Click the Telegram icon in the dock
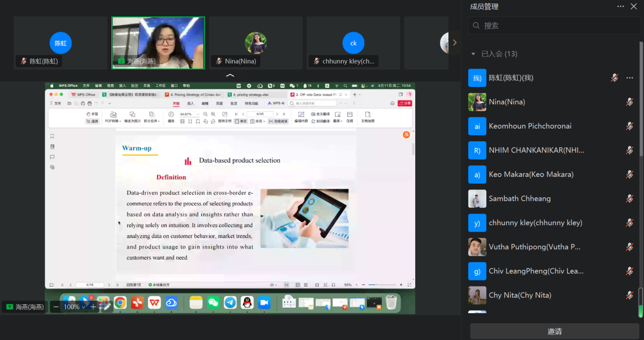The image size is (644, 340). 230,303
